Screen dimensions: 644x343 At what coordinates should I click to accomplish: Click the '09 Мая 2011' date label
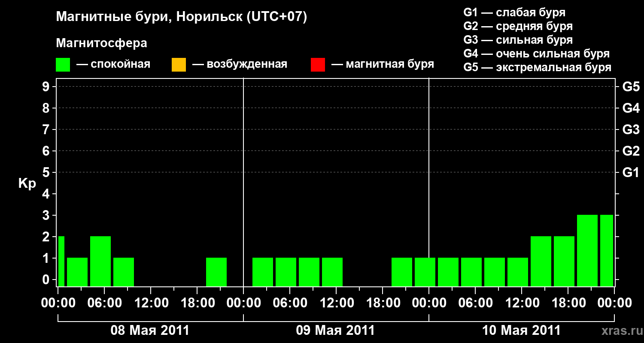click(x=335, y=330)
